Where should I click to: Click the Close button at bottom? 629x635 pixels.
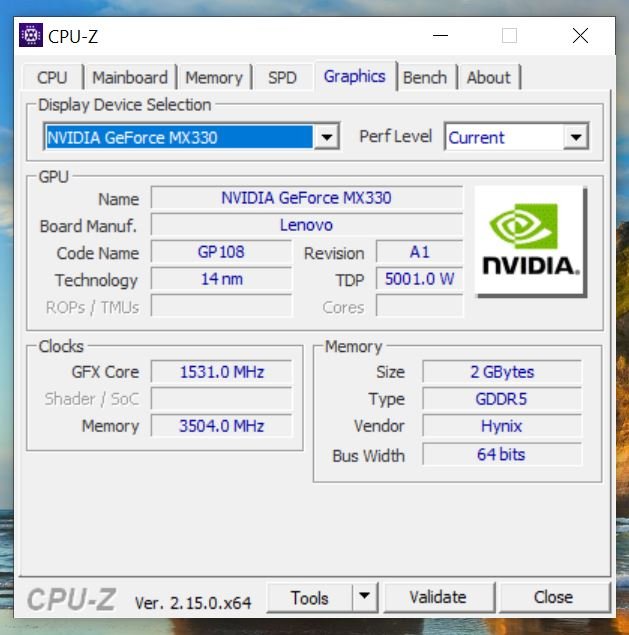pyautogui.click(x=554, y=597)
